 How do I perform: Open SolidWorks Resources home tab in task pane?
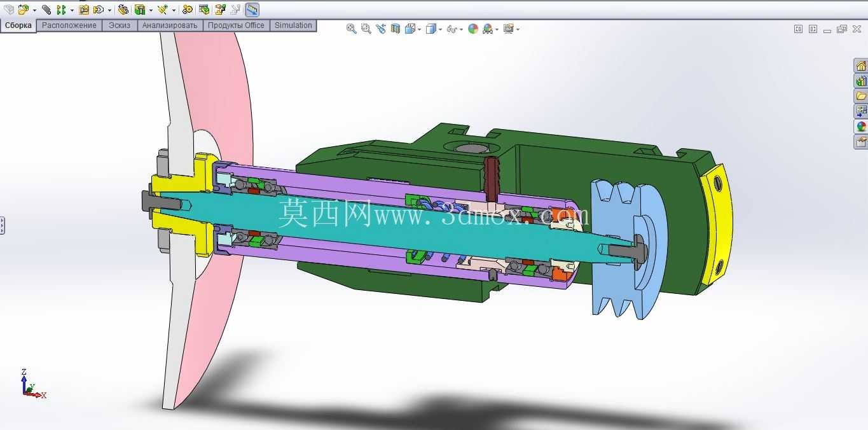(x=861, y=66)
